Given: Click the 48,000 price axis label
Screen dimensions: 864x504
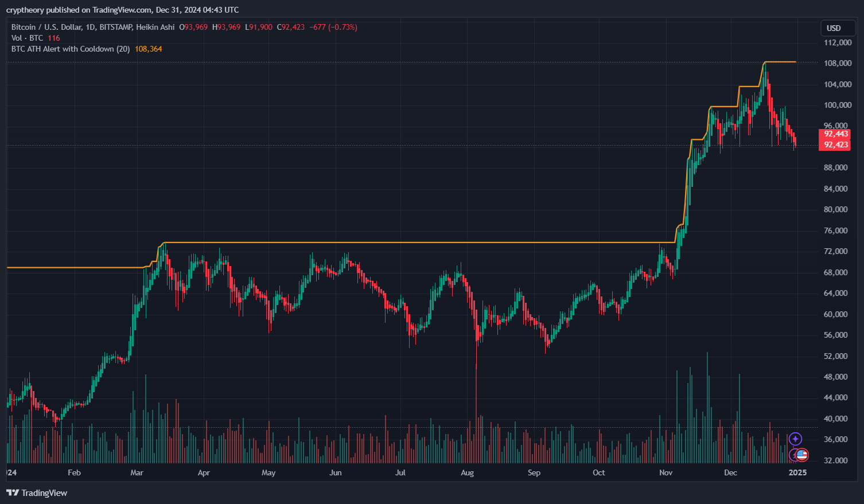Looking at the screenshot, I should coord(836,377).
